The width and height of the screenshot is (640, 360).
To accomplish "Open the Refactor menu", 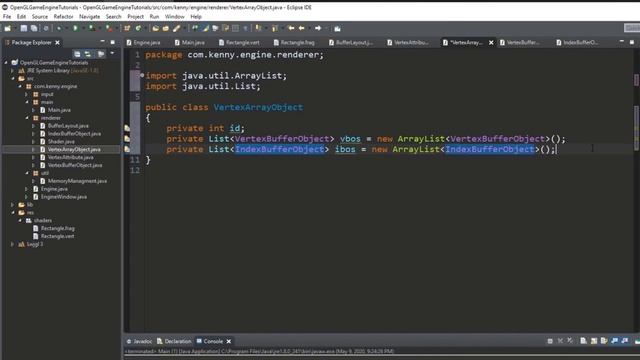I will (63, 16).
